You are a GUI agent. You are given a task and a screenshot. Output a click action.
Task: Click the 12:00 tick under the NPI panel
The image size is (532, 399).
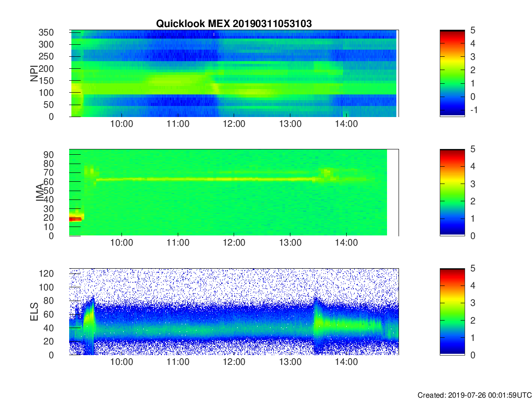pos(234,124)
